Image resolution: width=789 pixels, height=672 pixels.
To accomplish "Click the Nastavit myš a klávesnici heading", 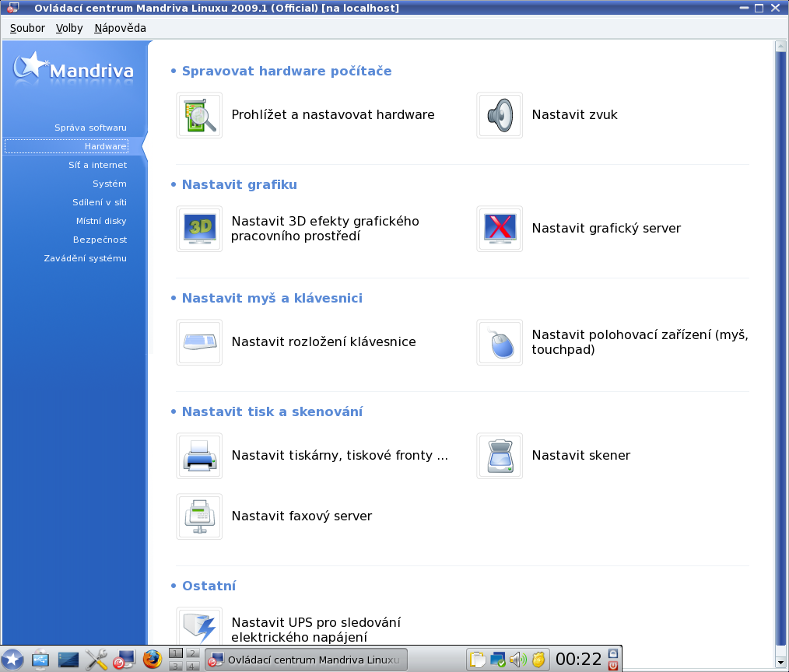I will click(272, 298).
